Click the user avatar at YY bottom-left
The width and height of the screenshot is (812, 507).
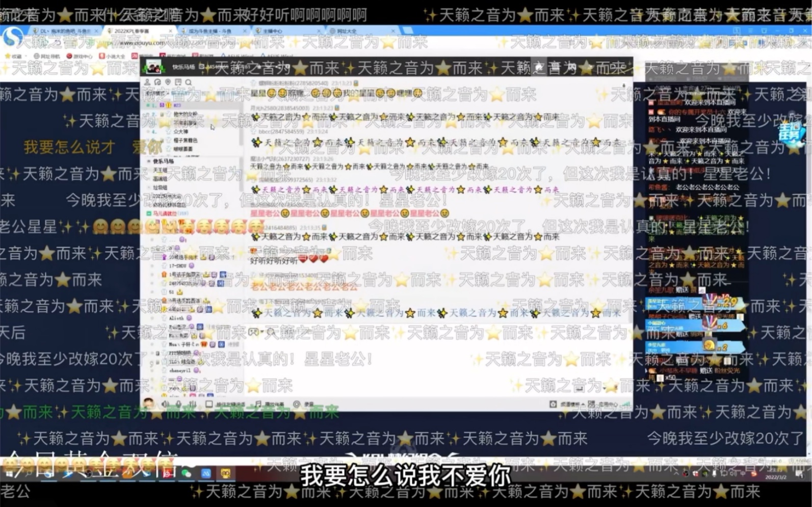click(x=148, y=404)
